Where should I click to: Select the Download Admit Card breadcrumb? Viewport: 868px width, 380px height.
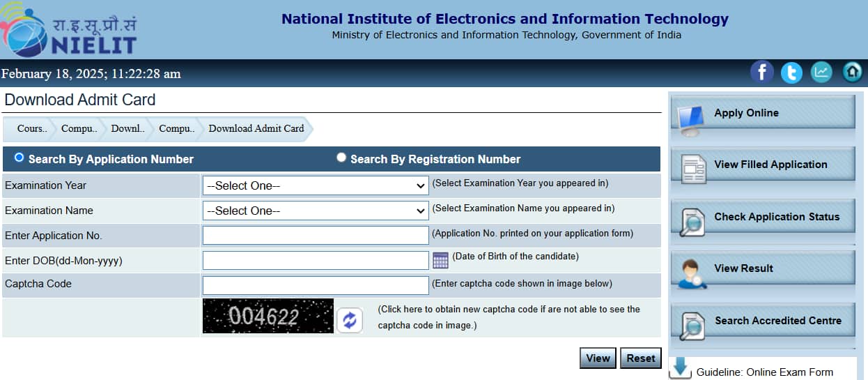tap(256, 128)
